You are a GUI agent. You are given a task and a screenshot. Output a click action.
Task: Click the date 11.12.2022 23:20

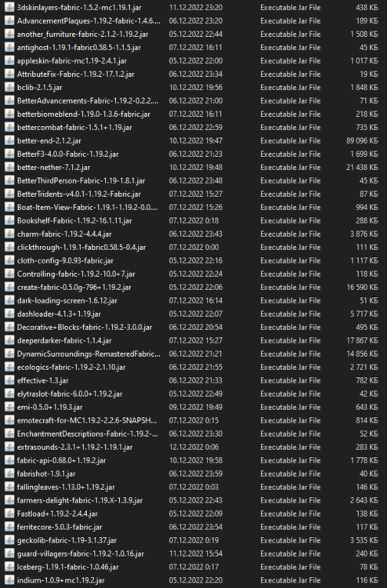(x=196, y=8)
